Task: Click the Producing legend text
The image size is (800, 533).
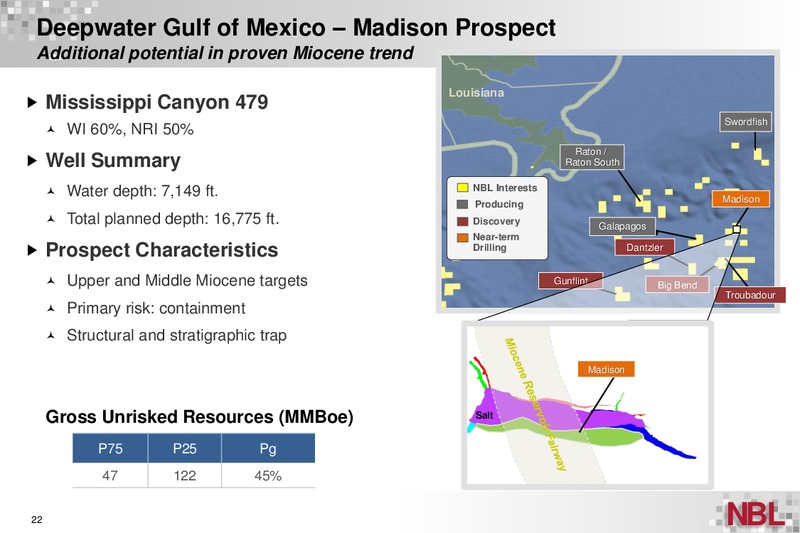Action: tap(499, 204)
